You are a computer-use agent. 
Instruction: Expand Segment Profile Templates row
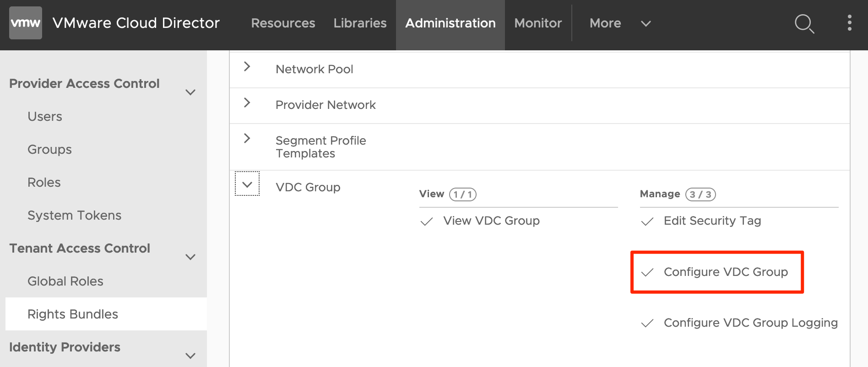pos(247,138)
